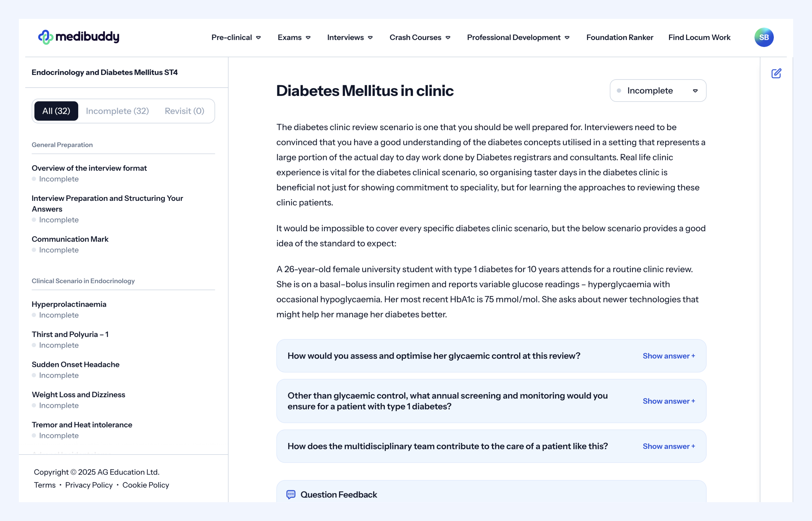Open the SB user avatar menu

764,37
